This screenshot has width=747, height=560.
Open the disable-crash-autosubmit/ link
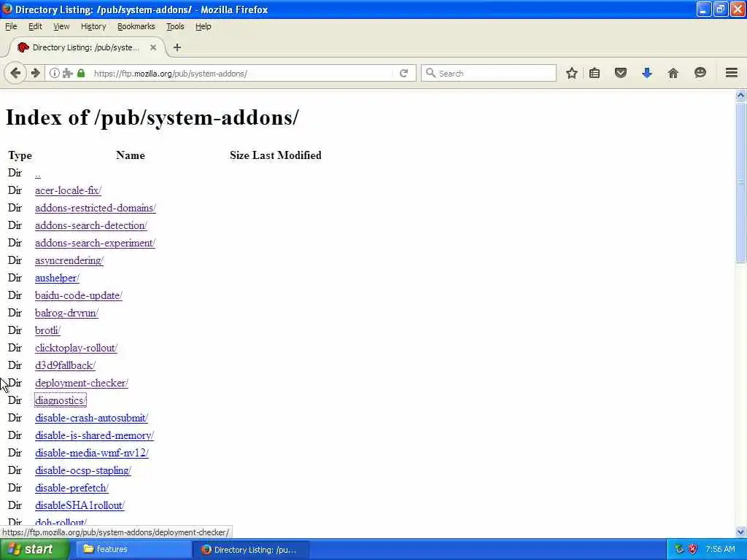(91, 418)
